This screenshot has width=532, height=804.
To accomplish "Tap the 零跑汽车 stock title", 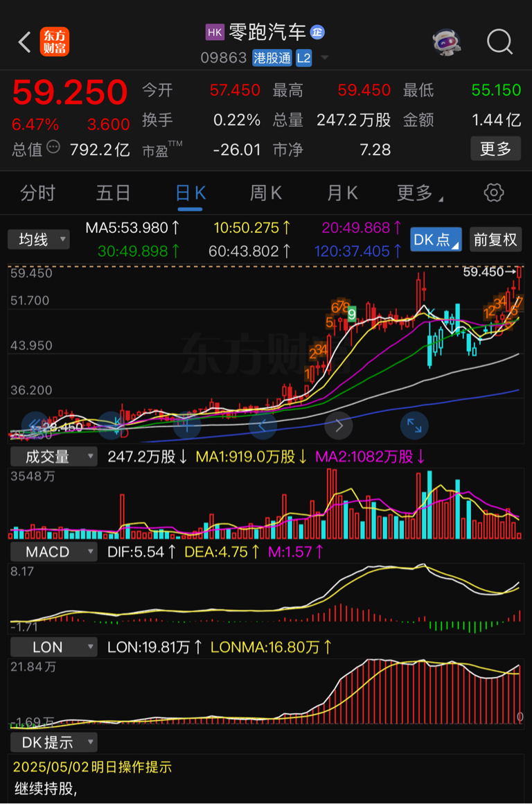I will pos(267,33).
